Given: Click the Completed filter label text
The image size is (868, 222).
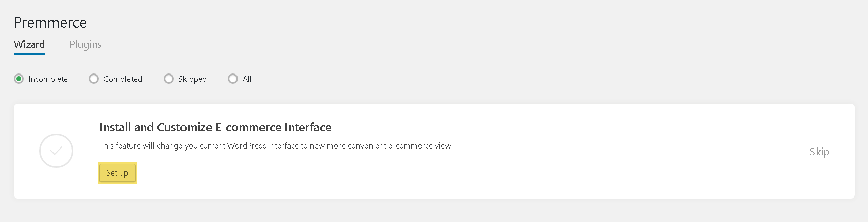Looking at the screenshot, I should (x=123, y=79).
